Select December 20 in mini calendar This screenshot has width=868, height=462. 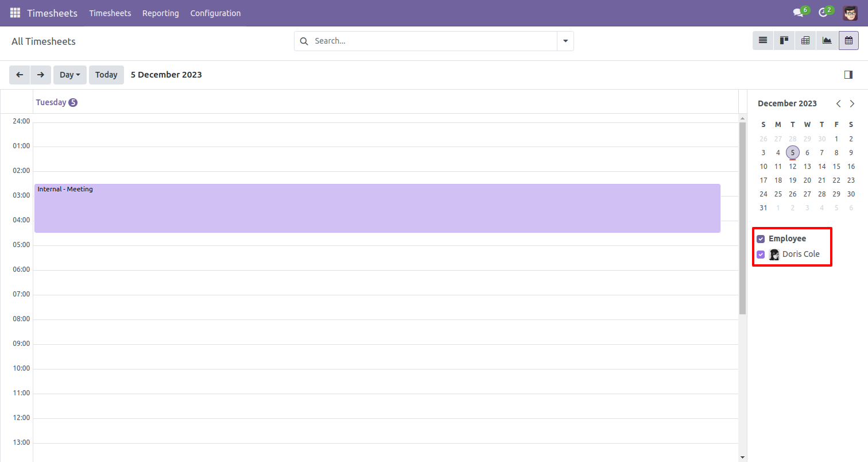807,180
